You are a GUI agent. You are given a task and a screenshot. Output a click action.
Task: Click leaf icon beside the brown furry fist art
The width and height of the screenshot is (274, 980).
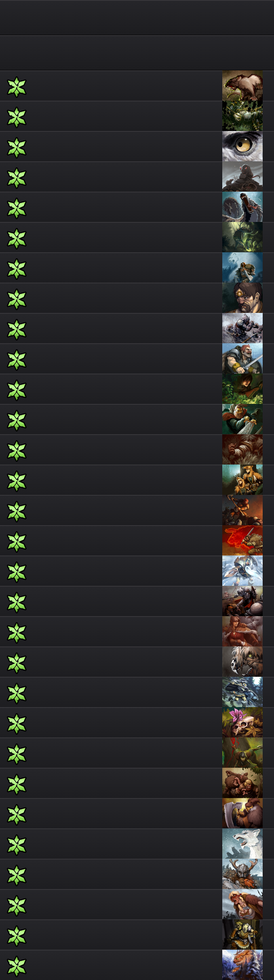pos(17,450)
